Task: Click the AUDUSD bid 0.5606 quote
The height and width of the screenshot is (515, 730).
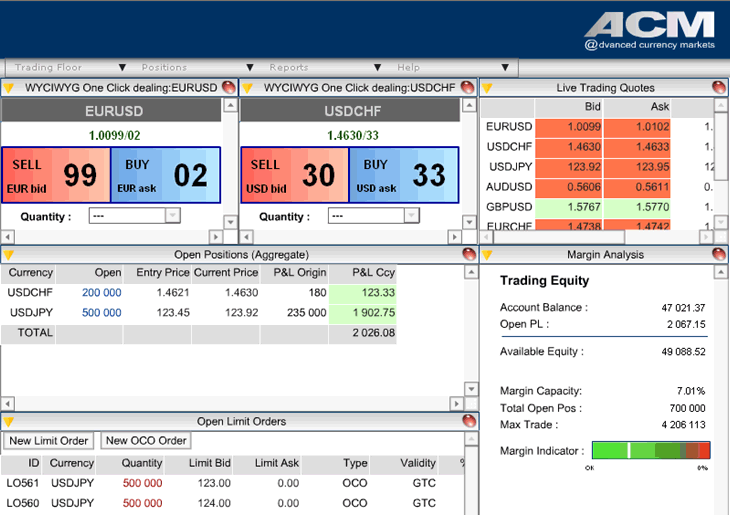Action: (x=569, y=187)
